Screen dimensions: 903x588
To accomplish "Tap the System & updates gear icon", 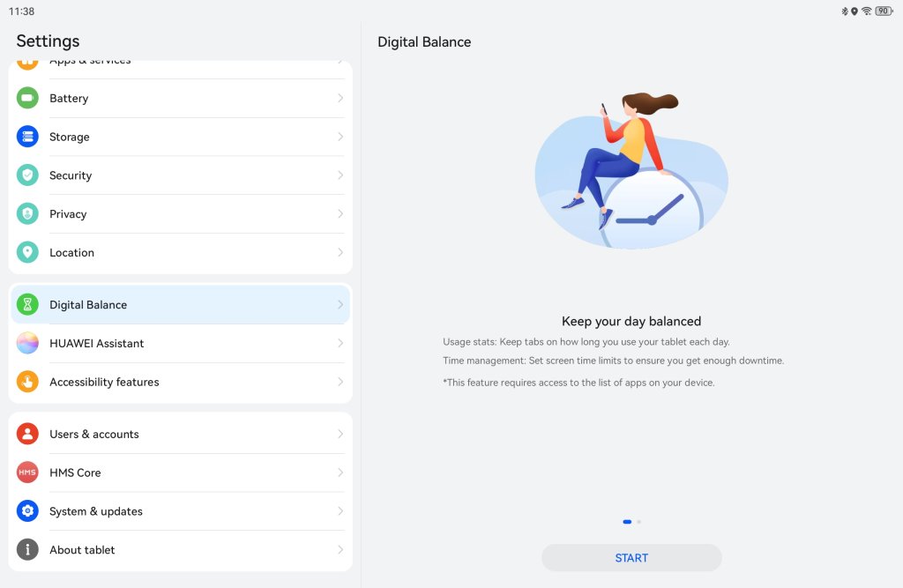I will click(x=27, y=510).
